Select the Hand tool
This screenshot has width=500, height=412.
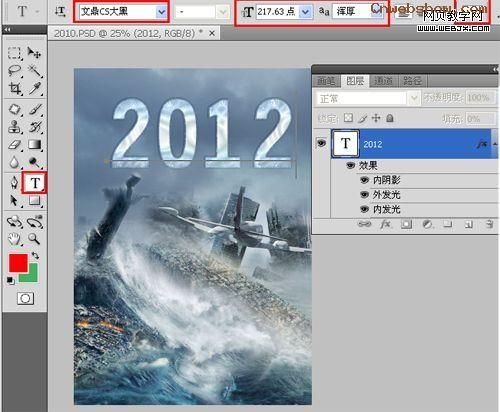tap(14, 239)
